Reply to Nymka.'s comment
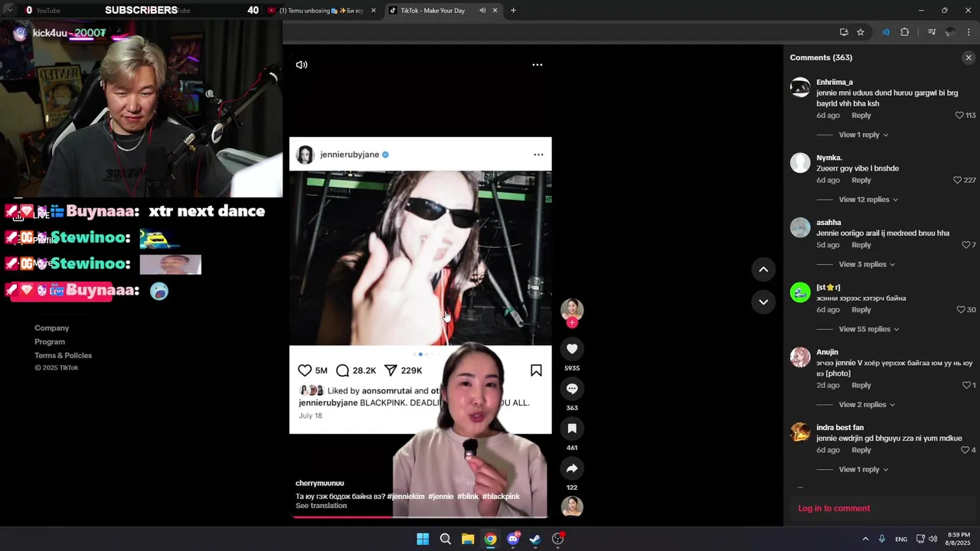 (861, 181)
